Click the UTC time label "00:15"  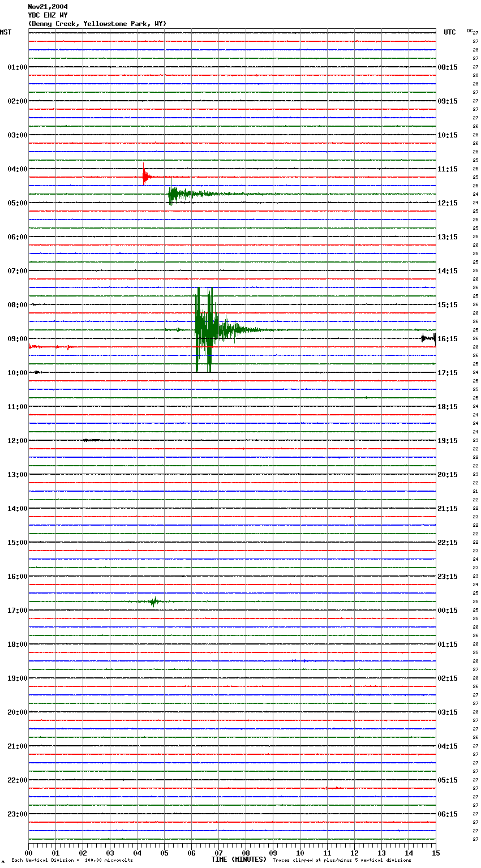pos(448,611)
